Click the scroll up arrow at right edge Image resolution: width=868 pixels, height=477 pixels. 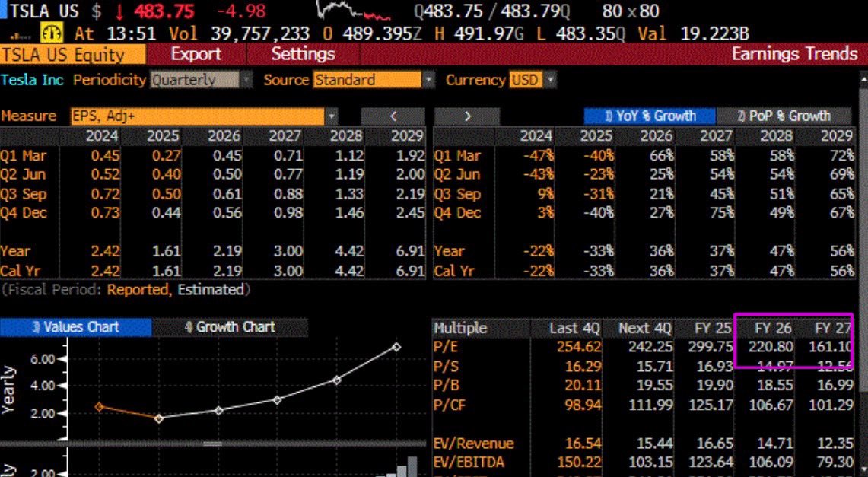click(x=862, y=81)
